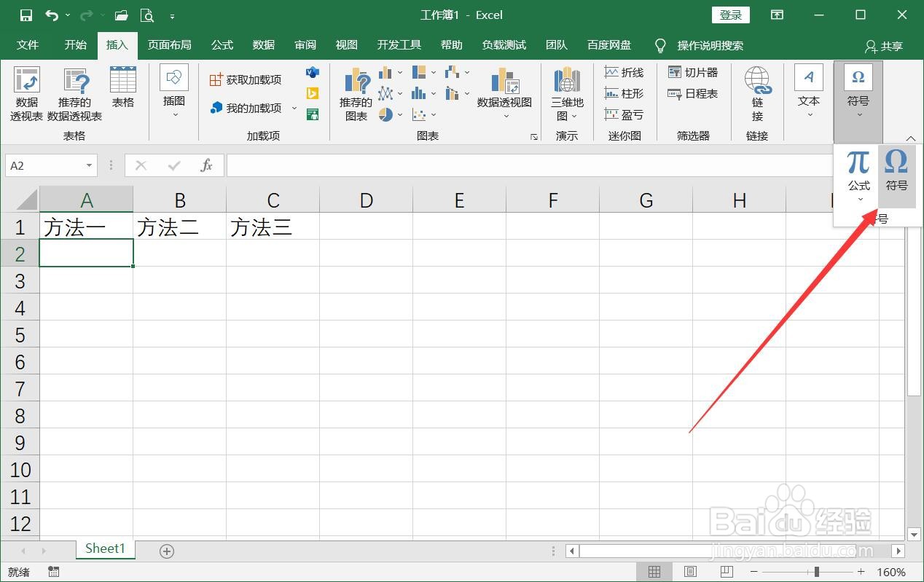The height and width of the screenshot is (582, 924).
Task: Open the 百度网盘 ribbon tab
Action: [608, 44]
